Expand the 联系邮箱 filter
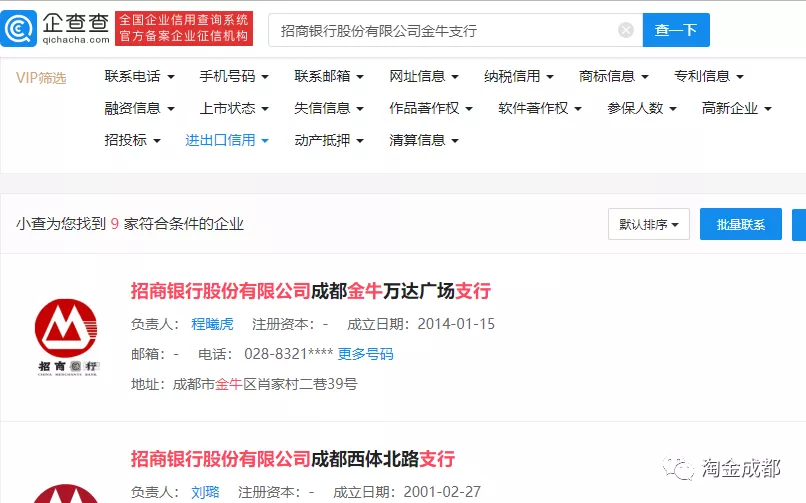 click(x=329, y=77)
